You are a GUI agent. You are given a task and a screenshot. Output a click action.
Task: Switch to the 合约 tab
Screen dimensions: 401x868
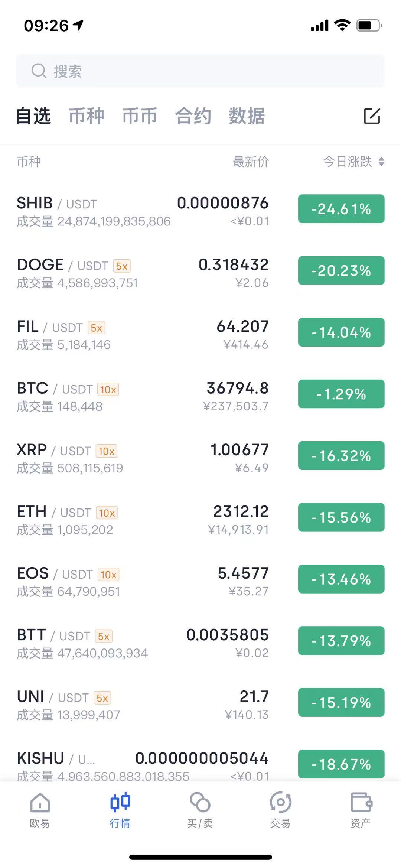point(193,116)
